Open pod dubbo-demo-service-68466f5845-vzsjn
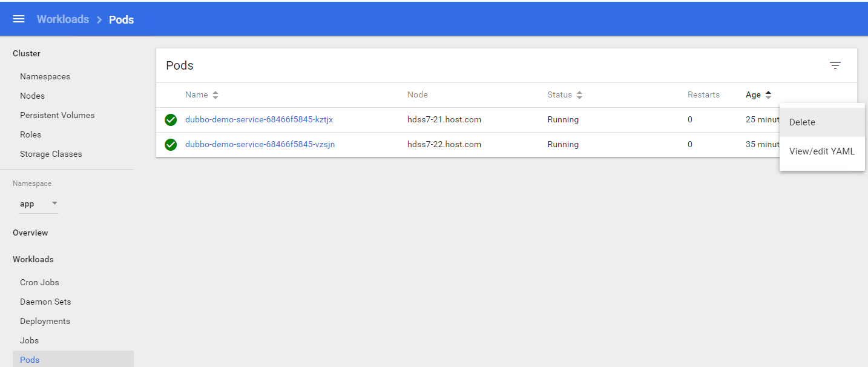The image size is (868, 367). (260, 145)
